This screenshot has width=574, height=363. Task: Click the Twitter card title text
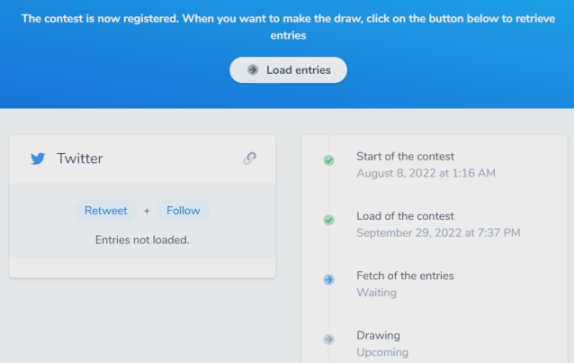point(80,159)
